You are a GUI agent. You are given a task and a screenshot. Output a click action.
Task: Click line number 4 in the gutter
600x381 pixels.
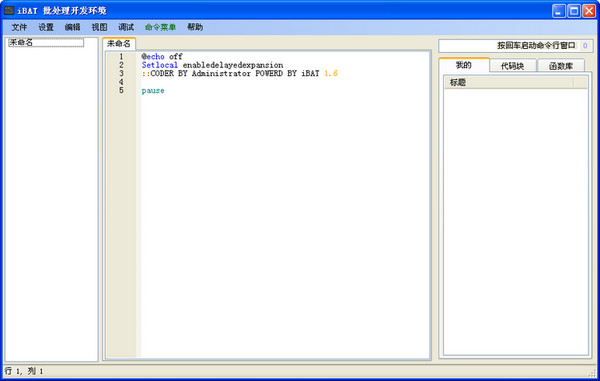point(121,82)
